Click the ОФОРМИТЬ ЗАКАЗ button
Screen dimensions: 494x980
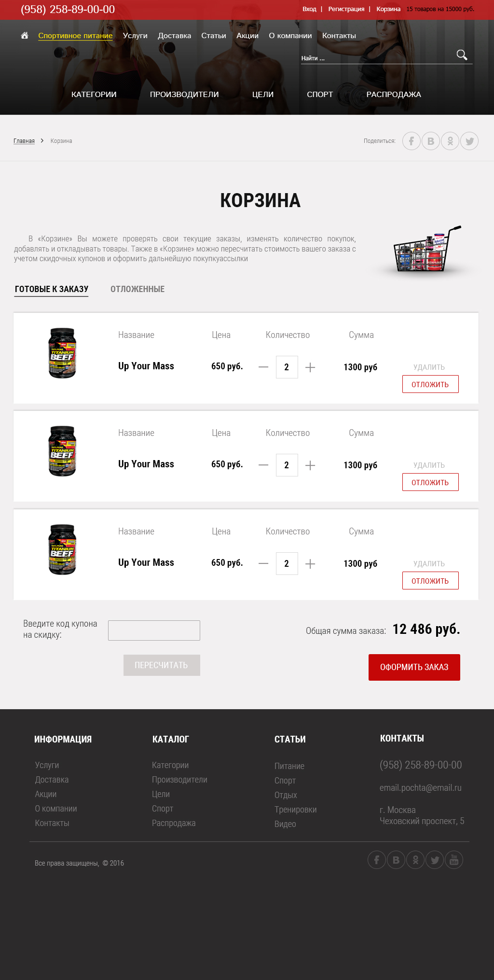coord(414,667)
